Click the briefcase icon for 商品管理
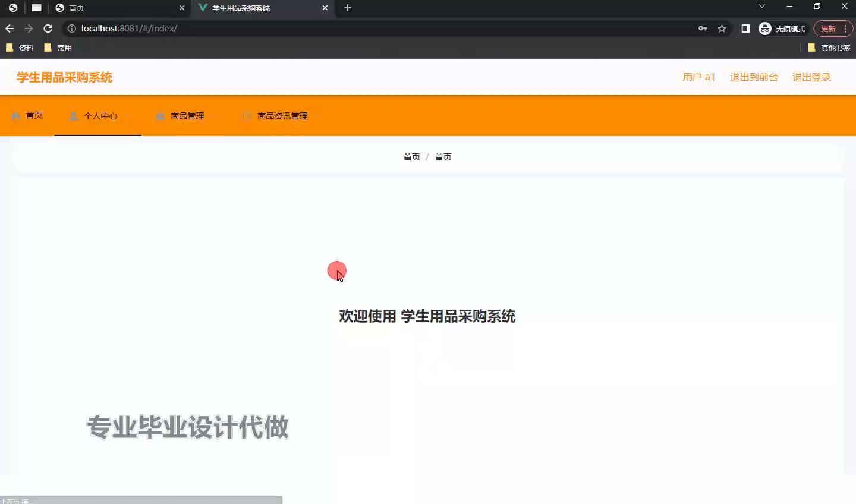The width and height of the screenshot is (856, 504). pos(160,116)
